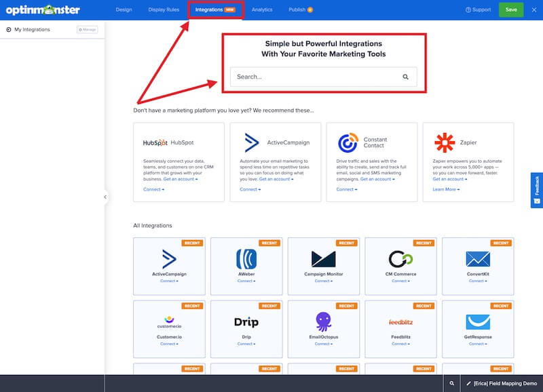
Task: Click the Support question mark icon
Action: pyautogui.click(x=468, y=9)
